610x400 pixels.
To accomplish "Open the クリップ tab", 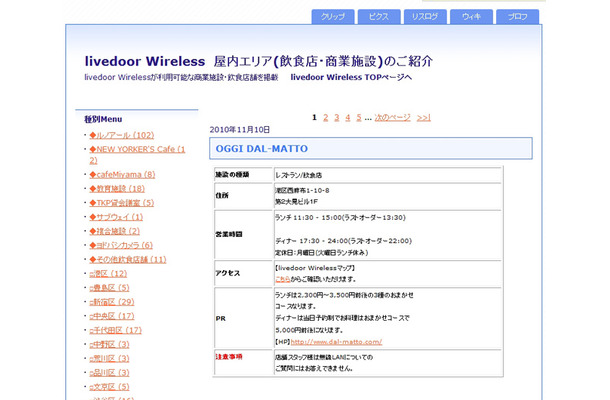I will (333, 17).
